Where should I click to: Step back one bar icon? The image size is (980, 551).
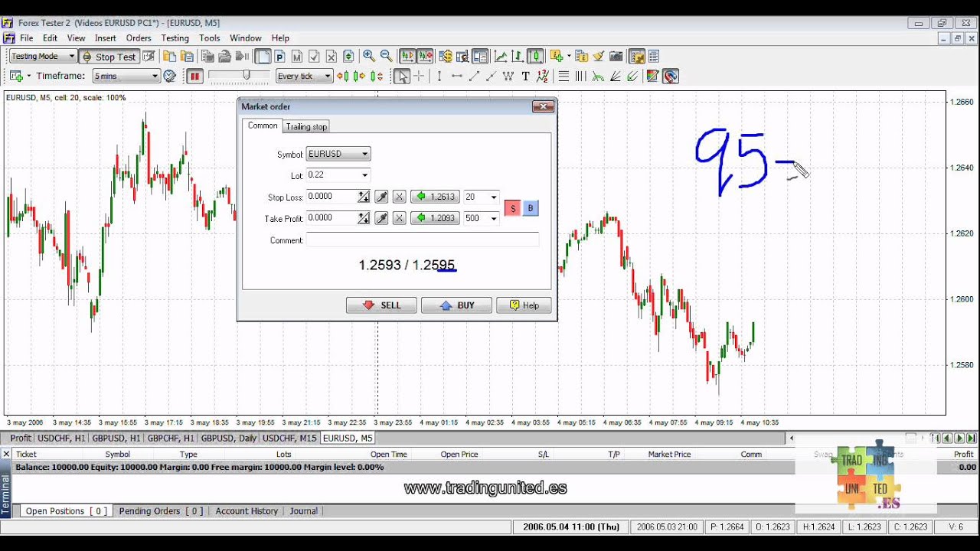pos(343,76)
